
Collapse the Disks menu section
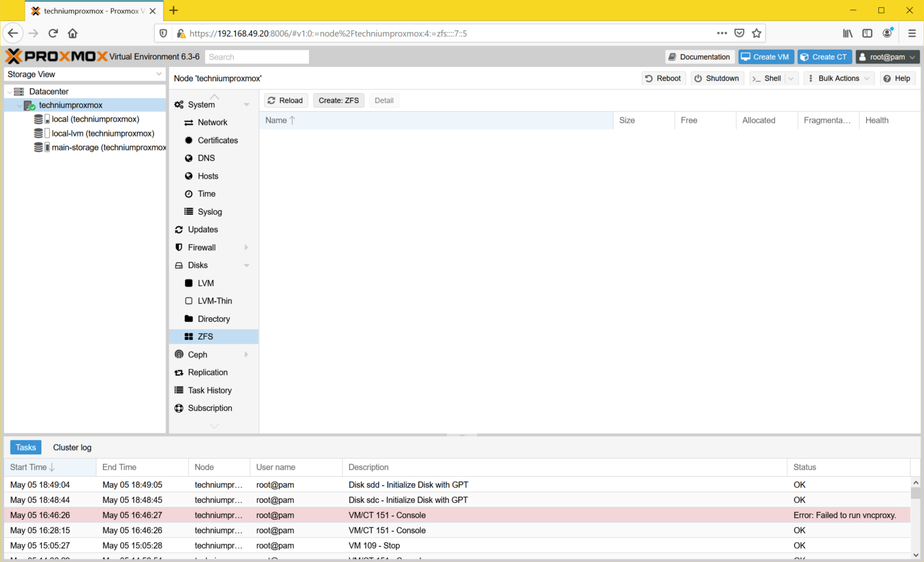pos(246,265)
